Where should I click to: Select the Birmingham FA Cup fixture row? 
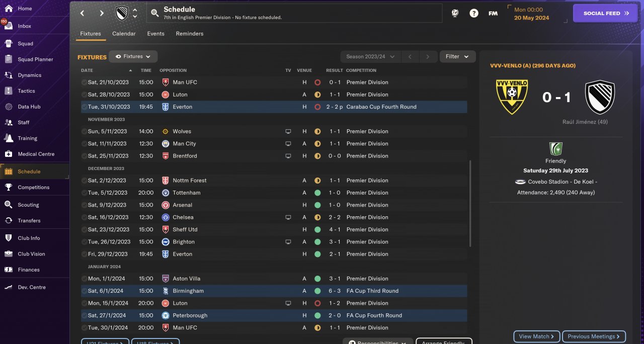coord(274,291)
